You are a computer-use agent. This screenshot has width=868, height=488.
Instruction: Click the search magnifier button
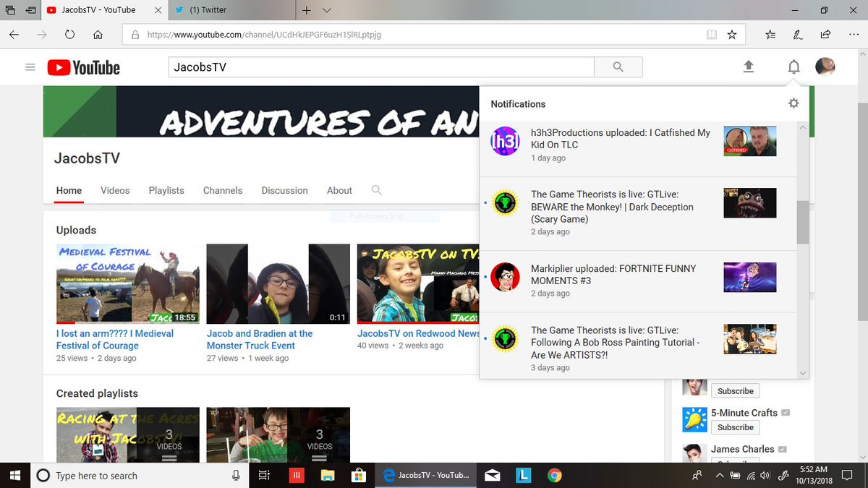[618, 67]
